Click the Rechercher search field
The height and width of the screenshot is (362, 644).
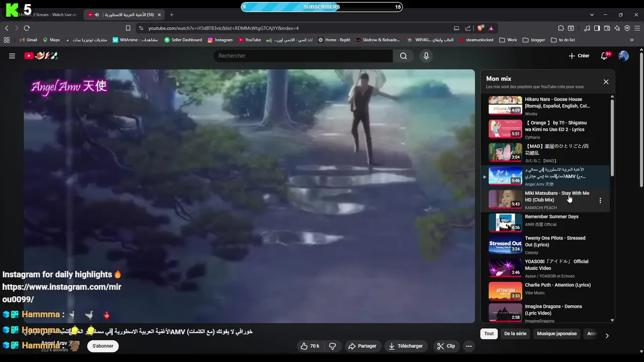(x=303, y=56)
